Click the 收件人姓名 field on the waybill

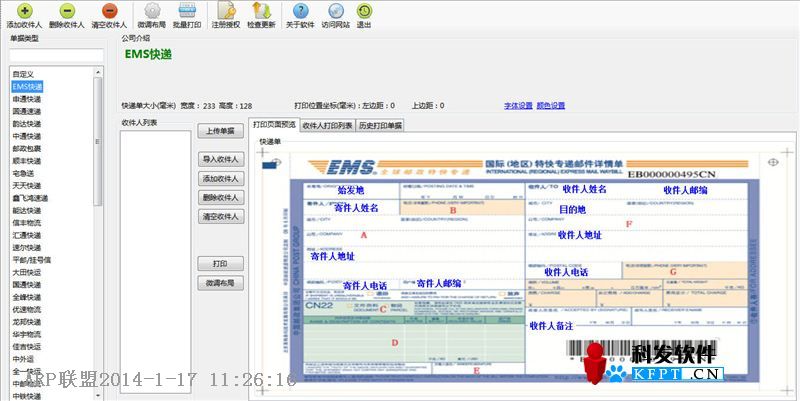[584, 189]
